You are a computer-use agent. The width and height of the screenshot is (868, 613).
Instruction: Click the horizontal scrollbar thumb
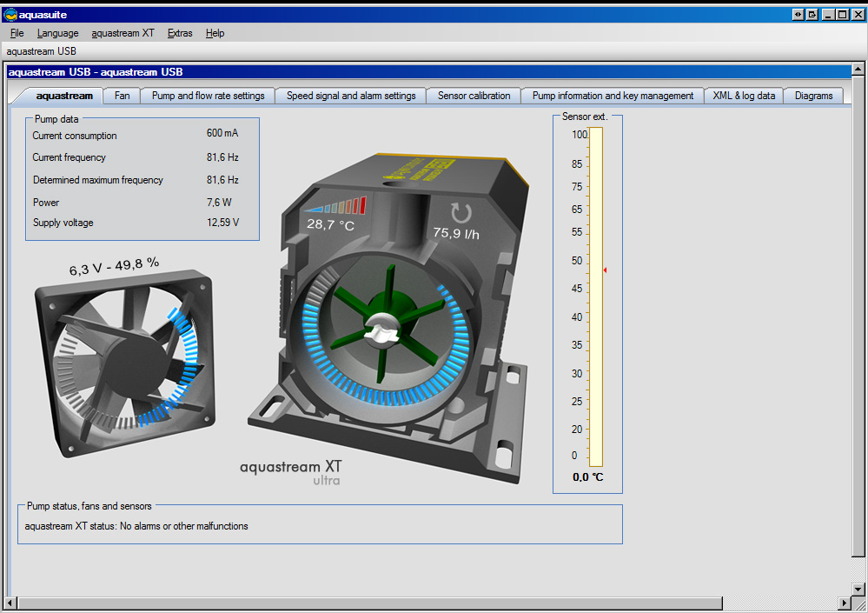coord(369,603)
